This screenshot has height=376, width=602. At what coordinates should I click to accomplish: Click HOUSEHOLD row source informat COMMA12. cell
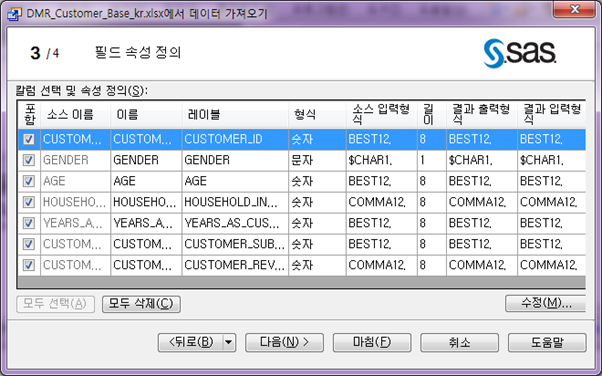pyautogui.click(x=382, y=202)
